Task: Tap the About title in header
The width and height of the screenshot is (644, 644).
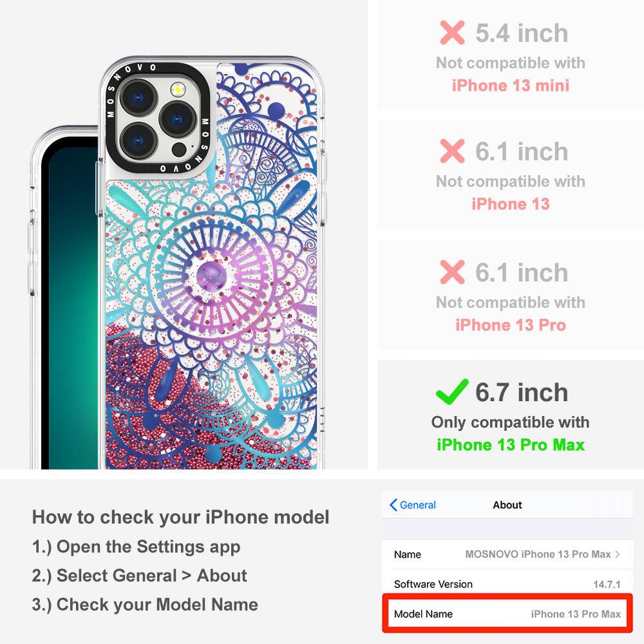Action: click(x=507, y=505)
